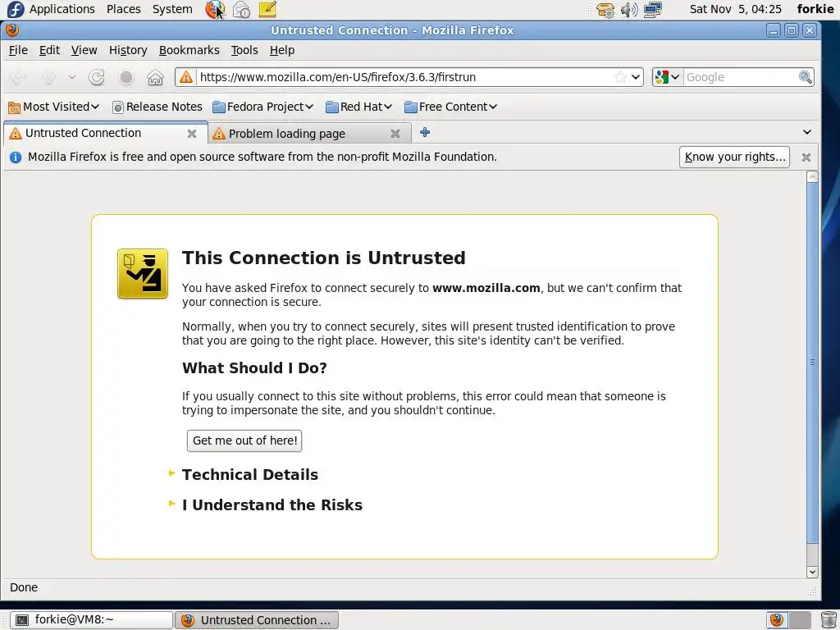Click the Back navigation arrow
Viewport: 840px width, 630px height.
coord(18,78)
